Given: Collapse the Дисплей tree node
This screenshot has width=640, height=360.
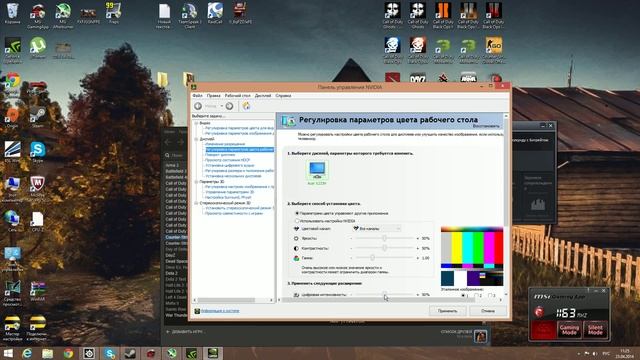Looking at the screenshot, I should (x=196, y=139).
